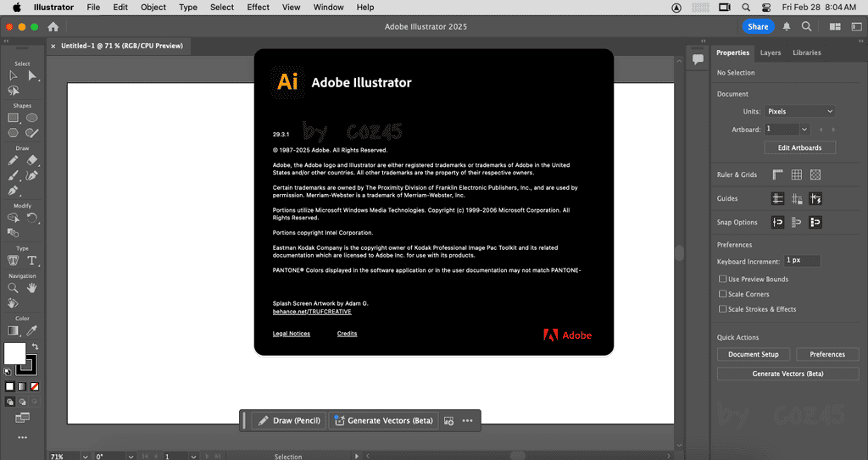
Task: Set paint to None red-slash swatch
Action: tap(35, 386)
